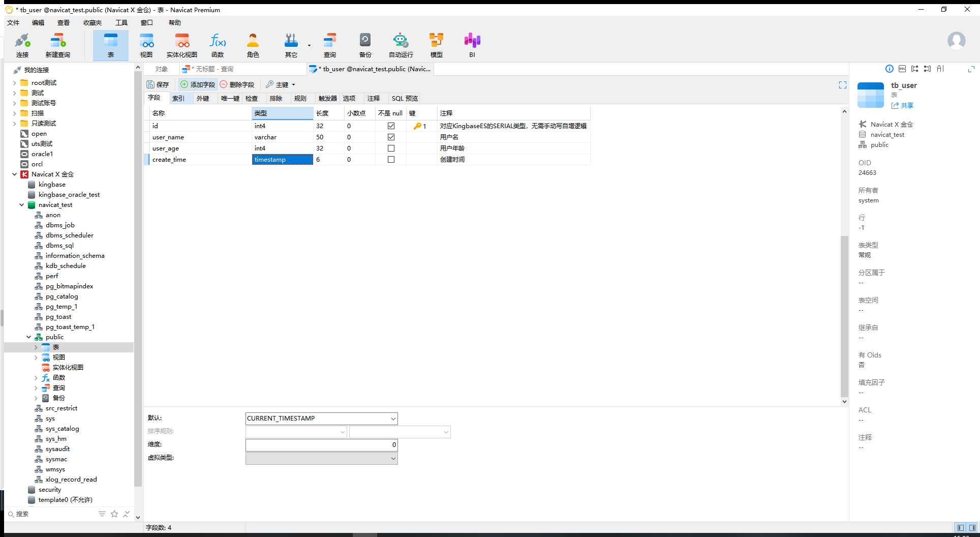Open the 默认 default value dropdown
The height and width of the screenshot is (537, 980).
(393, 419)
